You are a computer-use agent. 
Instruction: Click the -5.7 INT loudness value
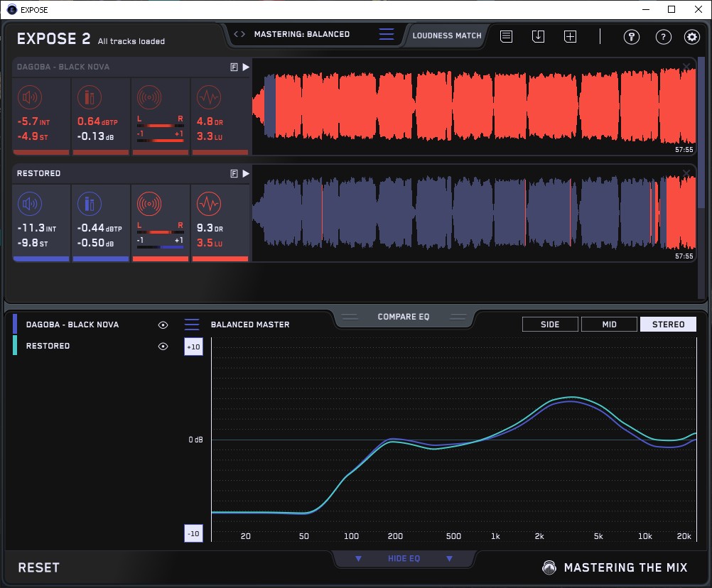[x=33, y=121]
